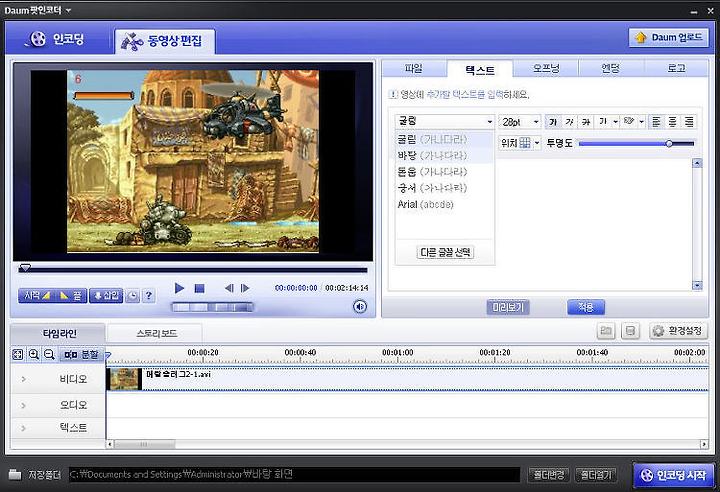This screenshot has height=492, width=720.
Task: Click the 폴더열기 open folder button
Action: pos(596,475)
